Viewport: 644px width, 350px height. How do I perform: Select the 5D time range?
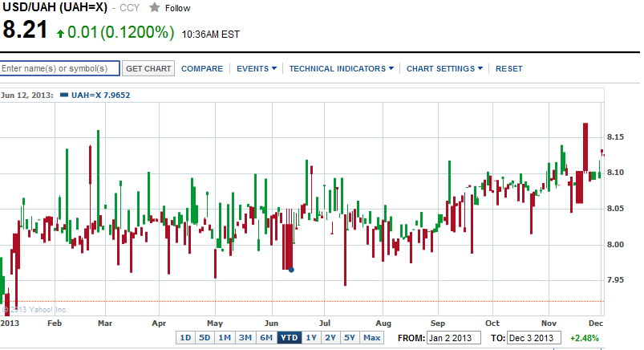[205, 338]
